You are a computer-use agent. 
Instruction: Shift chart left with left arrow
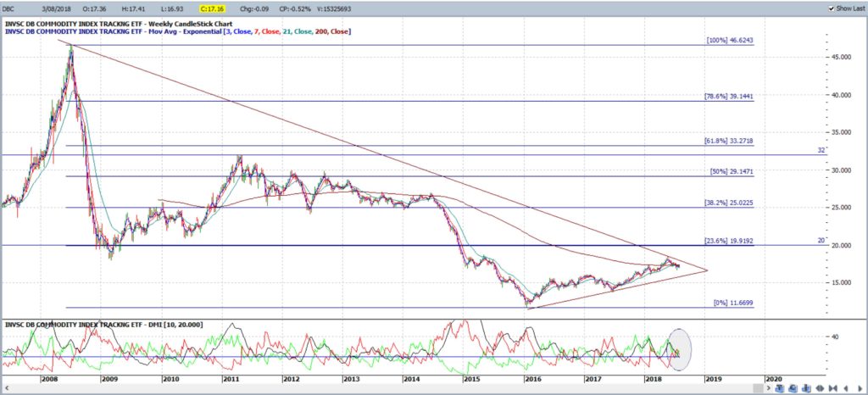click(846, 388)
